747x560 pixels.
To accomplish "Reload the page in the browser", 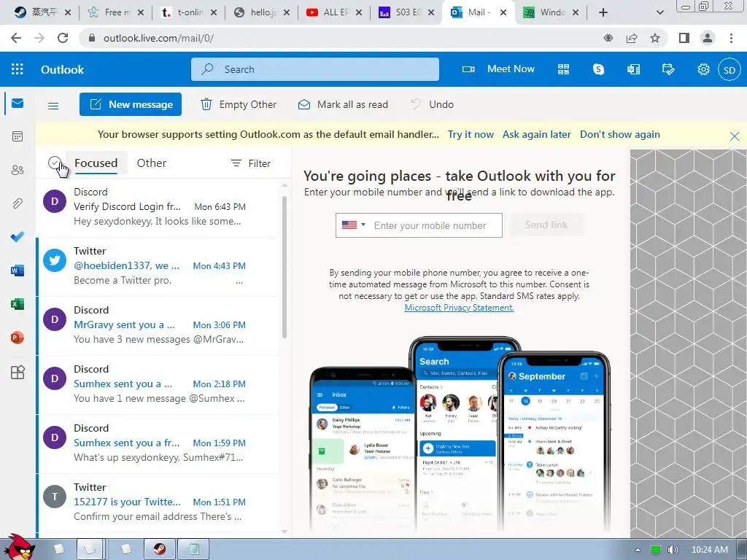I will 63,38.
